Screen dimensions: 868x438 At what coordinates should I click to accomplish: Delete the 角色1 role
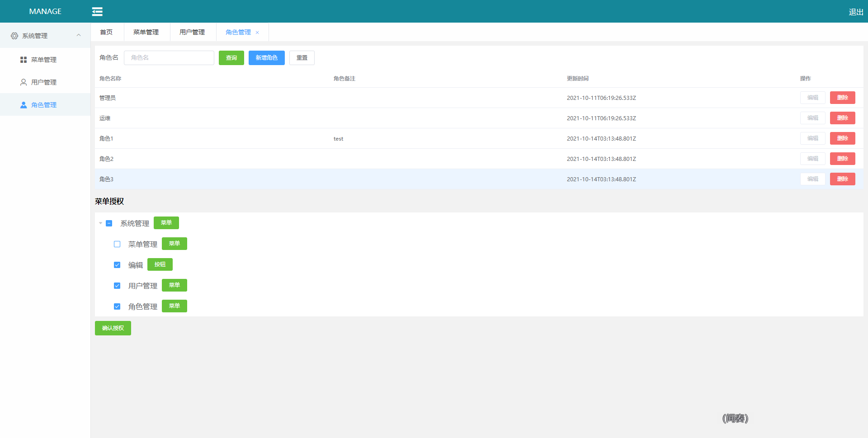coord(843,138)
